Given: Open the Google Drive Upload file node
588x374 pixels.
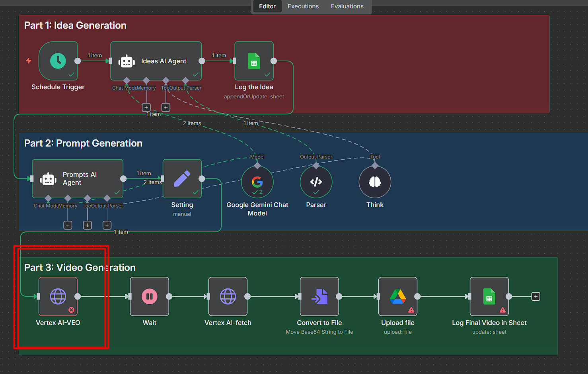Looking at the screenshot, I should coord(398,296).
